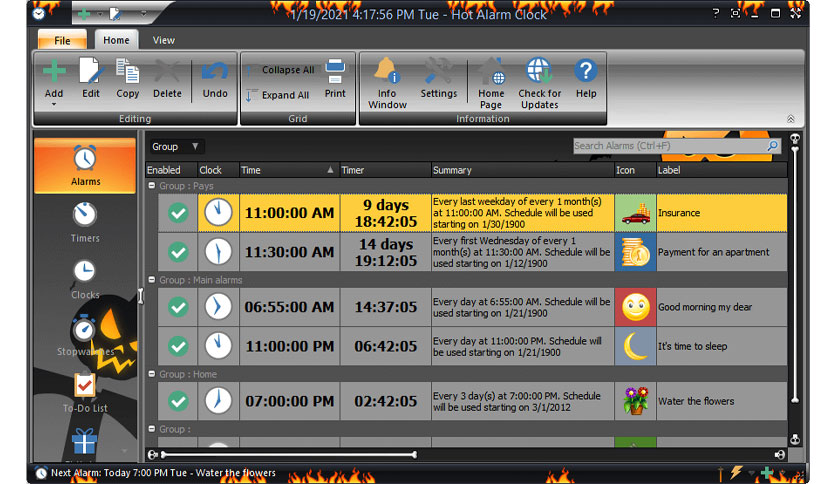This screenshot has height=484, width=836.
Task: Sort by the Summary column header
Action: click(522, 170)
